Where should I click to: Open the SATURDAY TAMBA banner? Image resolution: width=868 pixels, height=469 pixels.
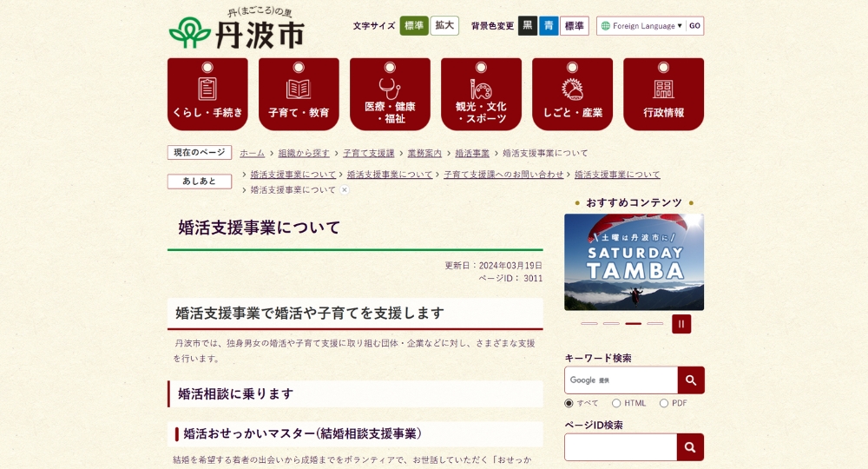(634, 262)
